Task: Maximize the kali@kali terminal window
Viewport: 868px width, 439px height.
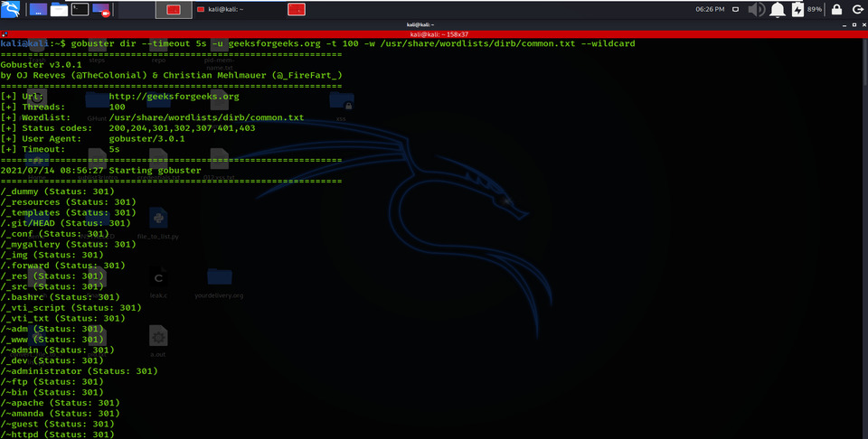Action: pos(853,25)
